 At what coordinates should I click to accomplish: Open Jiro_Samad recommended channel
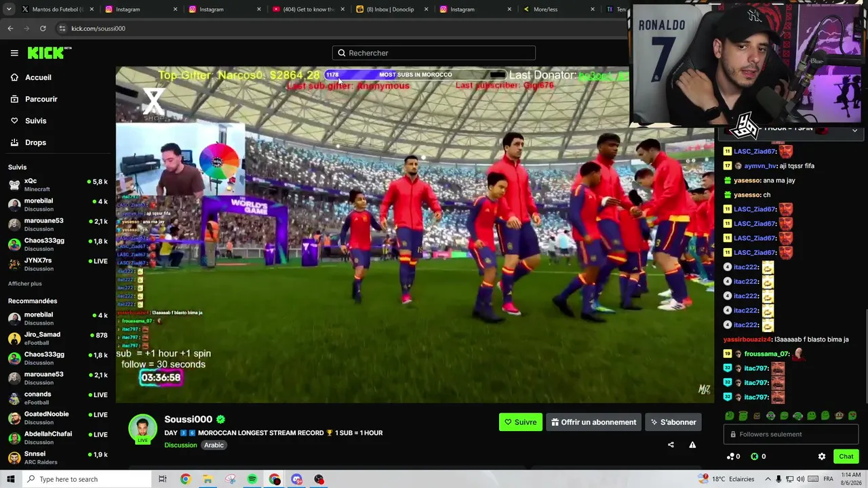click(58, 338)
